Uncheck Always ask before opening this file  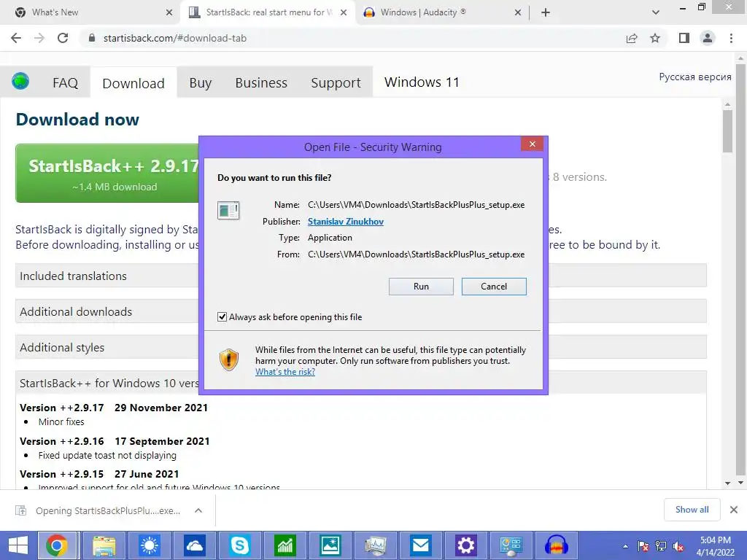222,316
